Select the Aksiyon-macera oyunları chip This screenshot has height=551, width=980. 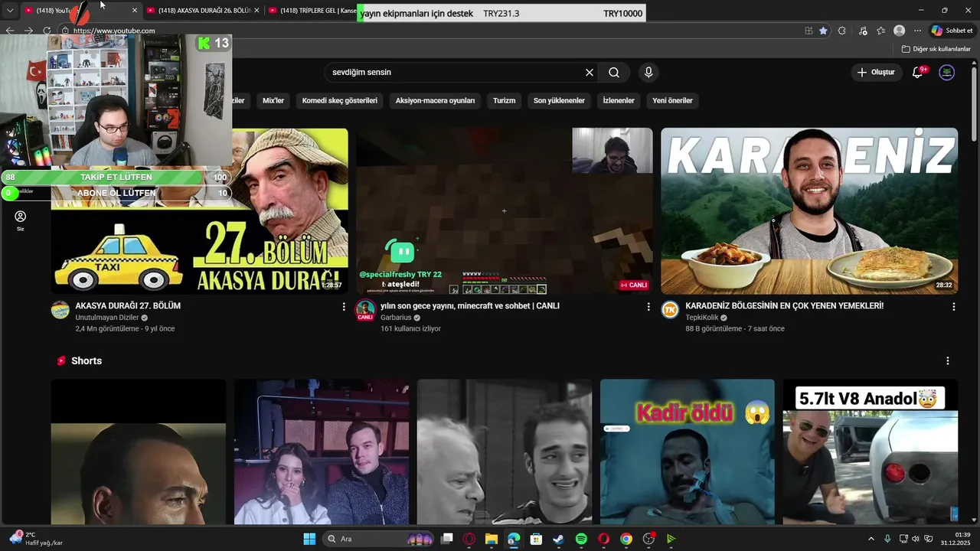[x=435, y=100]
